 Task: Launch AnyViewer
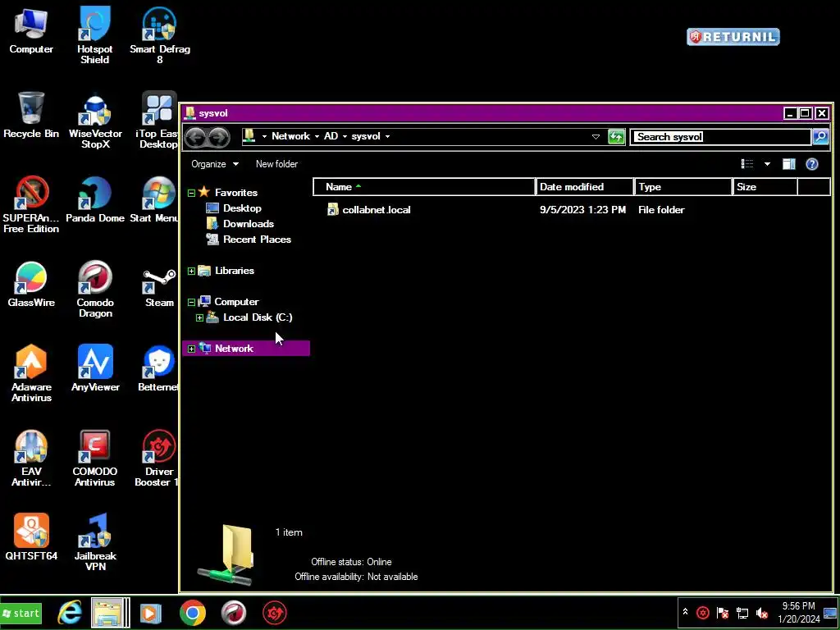[x=95, y=368]
